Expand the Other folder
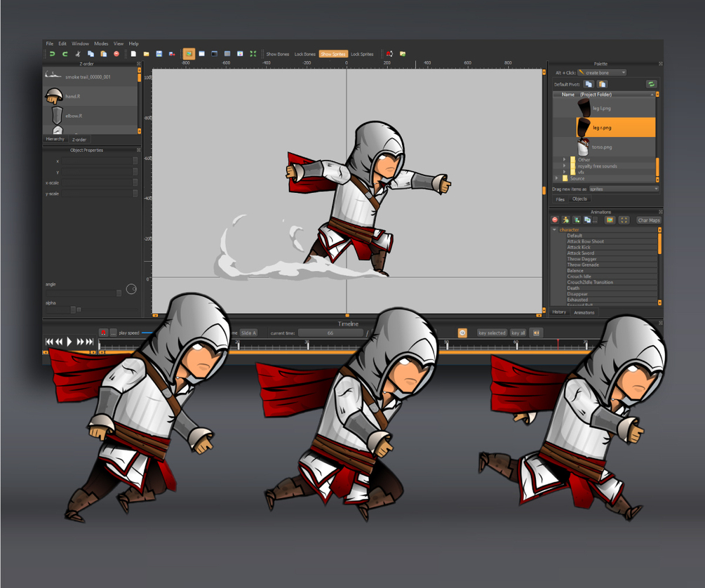 pyautogui.click(x=564, y=159)
